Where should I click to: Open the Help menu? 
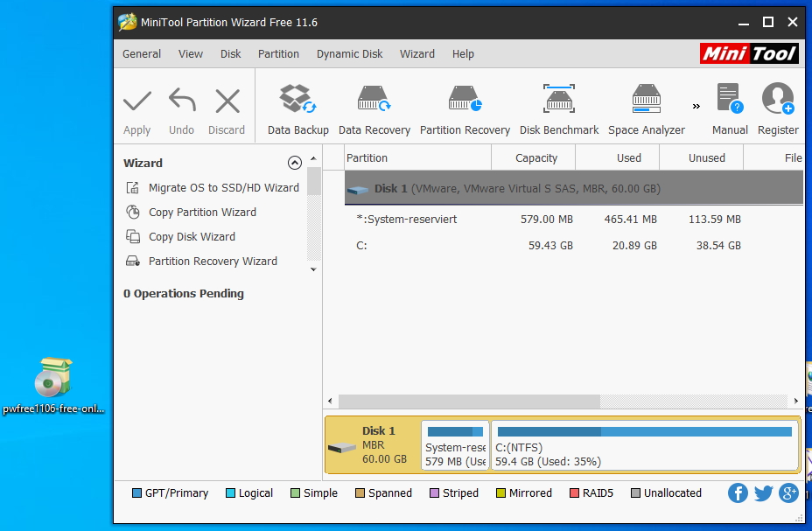pos(463,54)
